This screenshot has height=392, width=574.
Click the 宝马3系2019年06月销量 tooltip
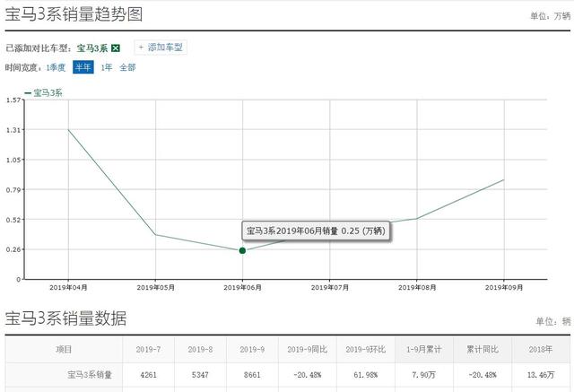[x=316, y=231]
